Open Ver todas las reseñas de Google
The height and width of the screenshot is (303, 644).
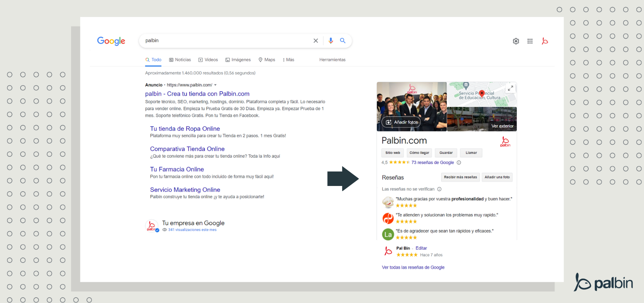pyautogui.click(x=413, y=267)
